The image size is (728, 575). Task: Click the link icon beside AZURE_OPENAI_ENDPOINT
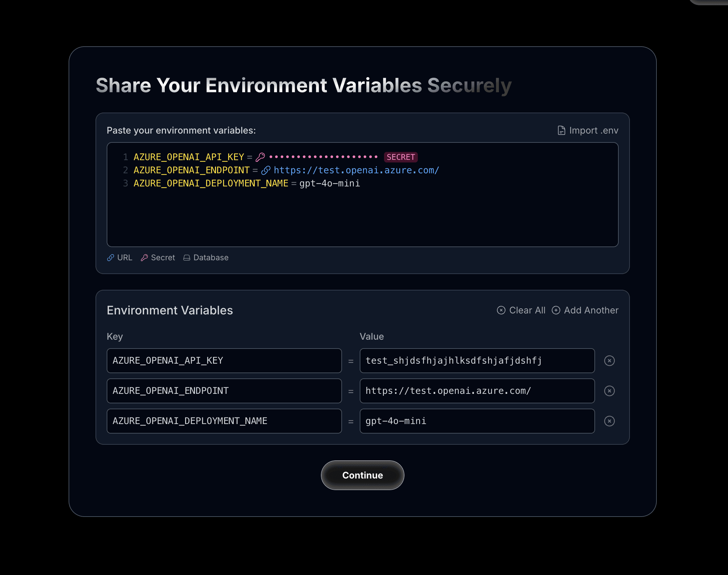[266, 170]
